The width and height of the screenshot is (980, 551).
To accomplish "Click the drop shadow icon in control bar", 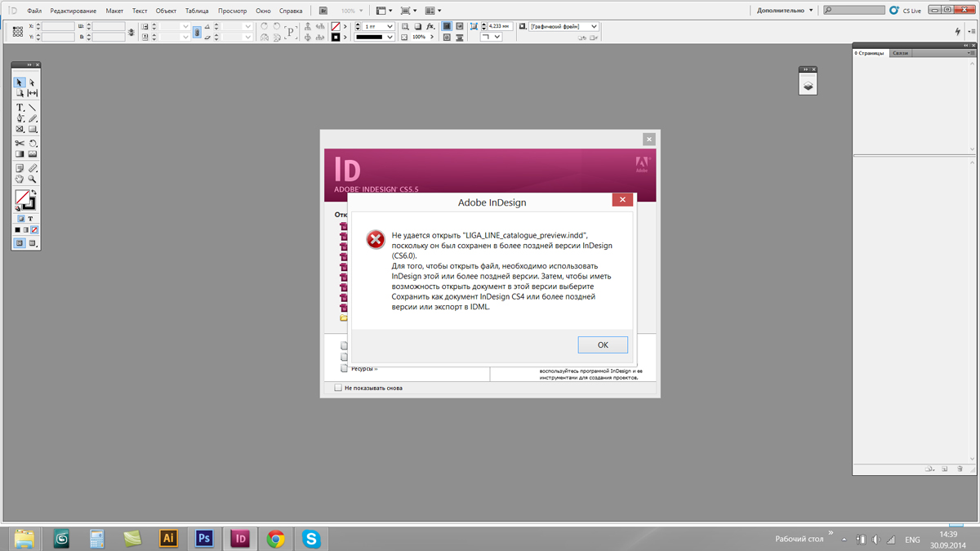I will click(418, 26).
